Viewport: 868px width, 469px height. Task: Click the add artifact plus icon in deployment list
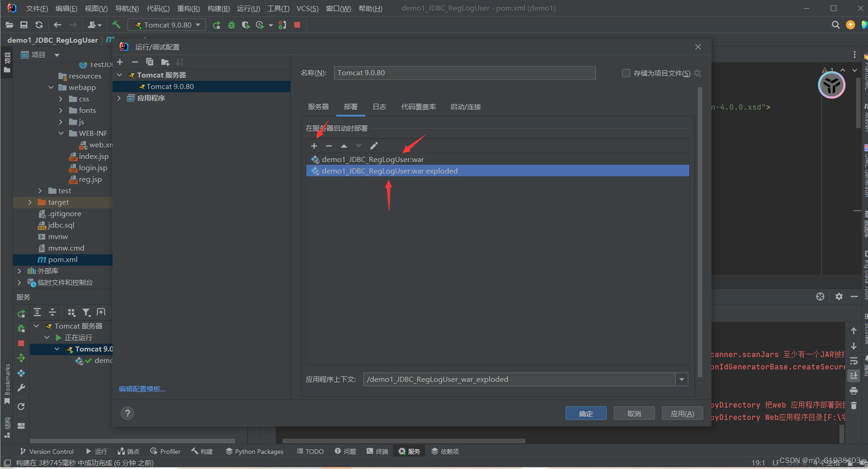coord(314,146)
